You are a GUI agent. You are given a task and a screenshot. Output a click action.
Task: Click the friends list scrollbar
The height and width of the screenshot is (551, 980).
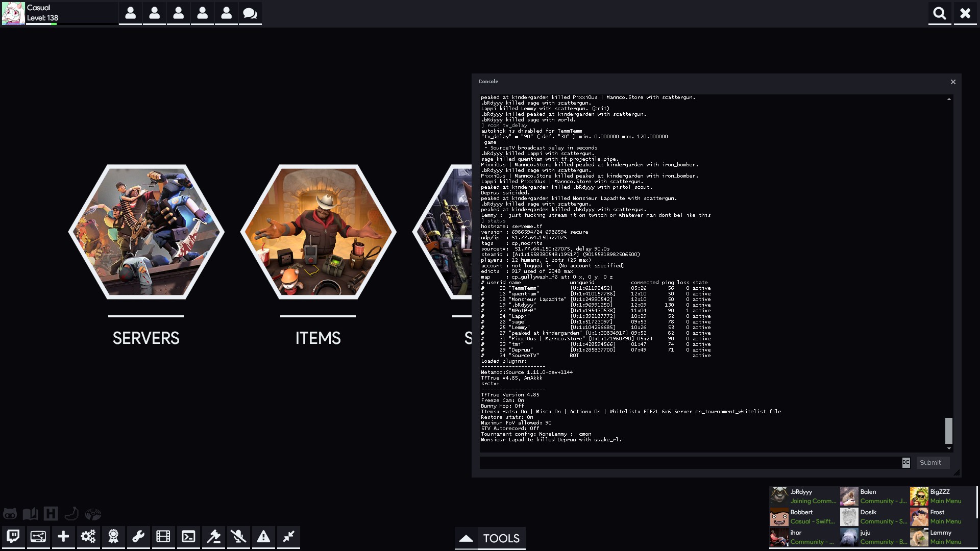[x=977, y=502]
